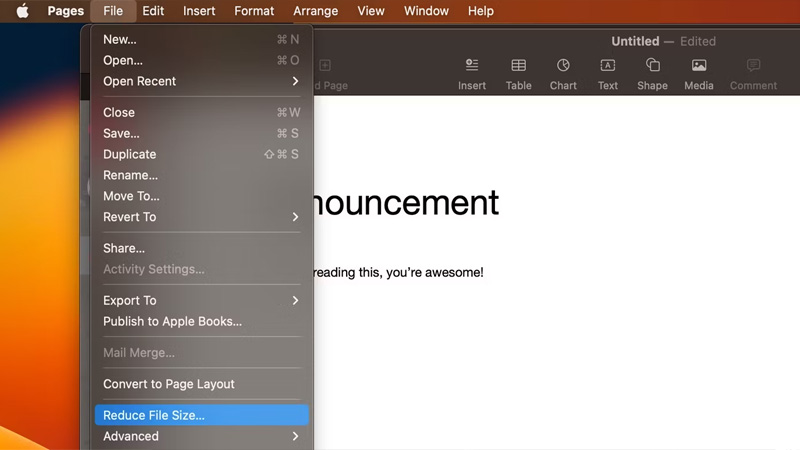The width and height of the screenshot is (800, 450).
Task: Open the Arrange menu in menu bar
Action: (315, 11)
